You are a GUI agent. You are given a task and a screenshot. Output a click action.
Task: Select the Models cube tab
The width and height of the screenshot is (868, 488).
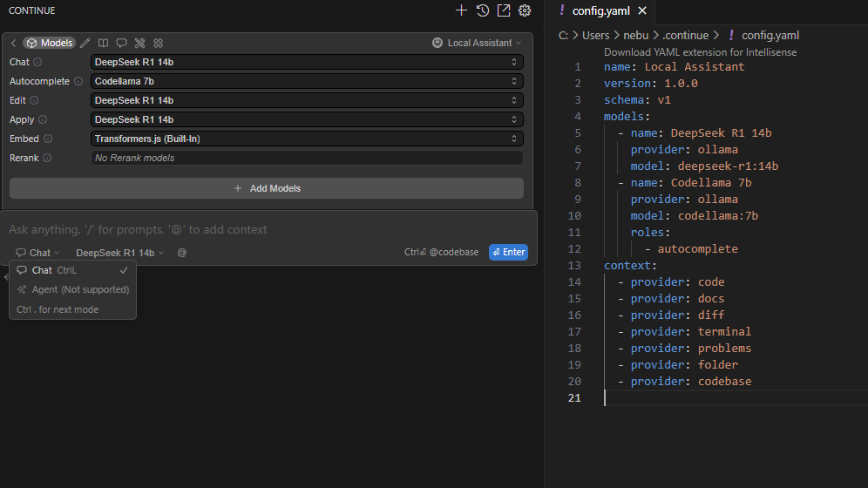click(50, 44)
